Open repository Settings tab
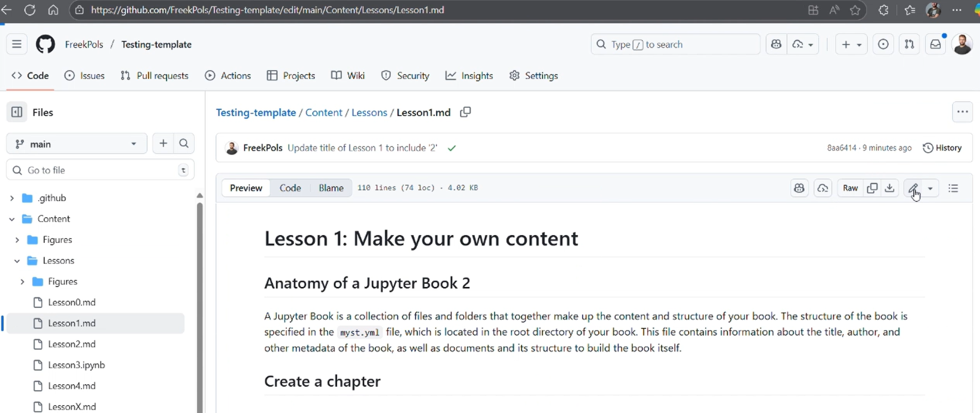This screenshot has height=413, width=980. click(534, 76)
